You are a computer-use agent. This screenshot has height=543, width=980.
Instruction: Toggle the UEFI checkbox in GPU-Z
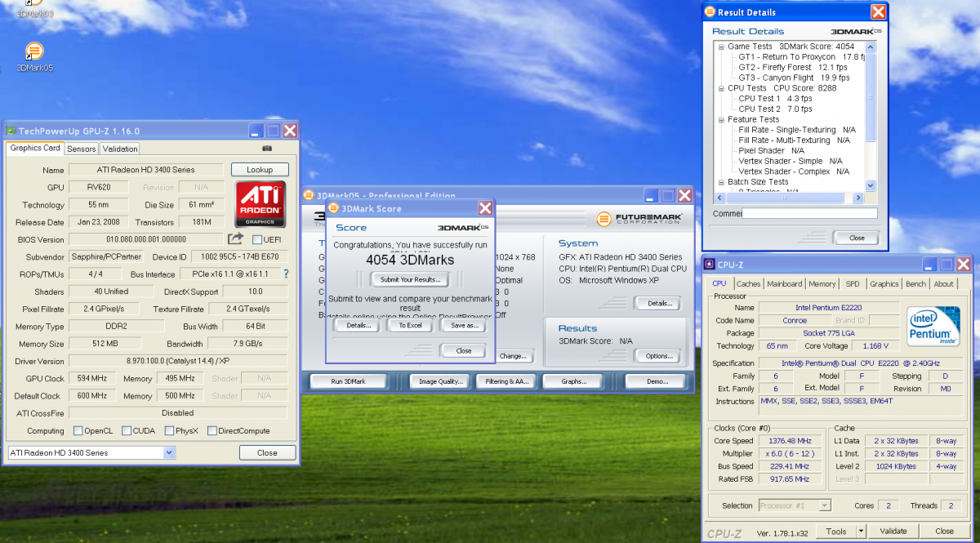pos(257,239)
